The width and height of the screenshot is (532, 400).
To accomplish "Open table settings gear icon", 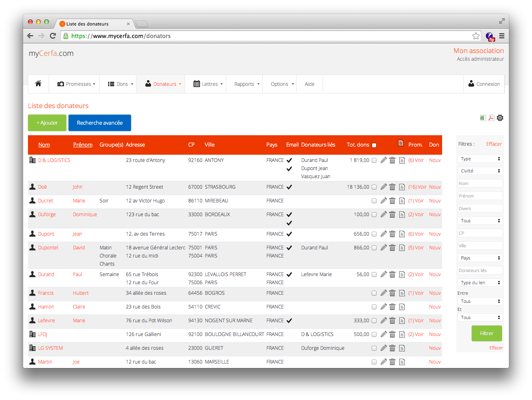I will point(500,118).
